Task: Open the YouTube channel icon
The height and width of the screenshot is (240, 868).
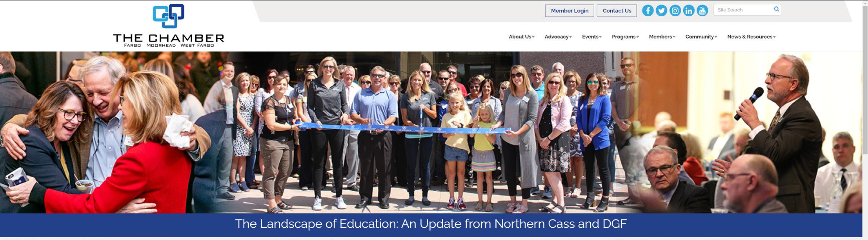Action: (702, 11)
